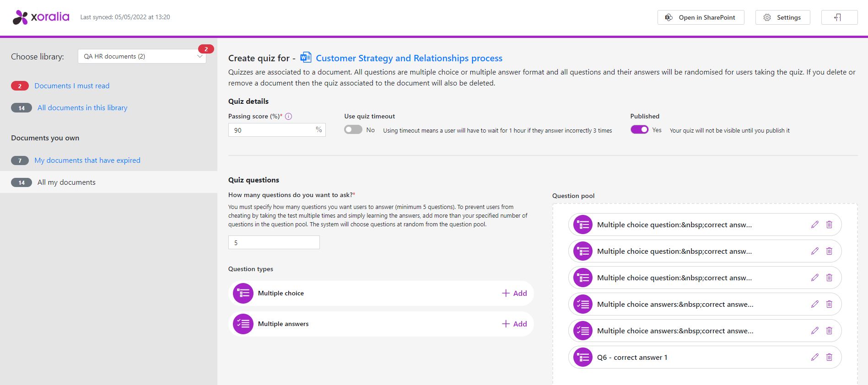Open in SharePoint button
The width and height of the screenshot is (868, 385).
click(701, 17)
